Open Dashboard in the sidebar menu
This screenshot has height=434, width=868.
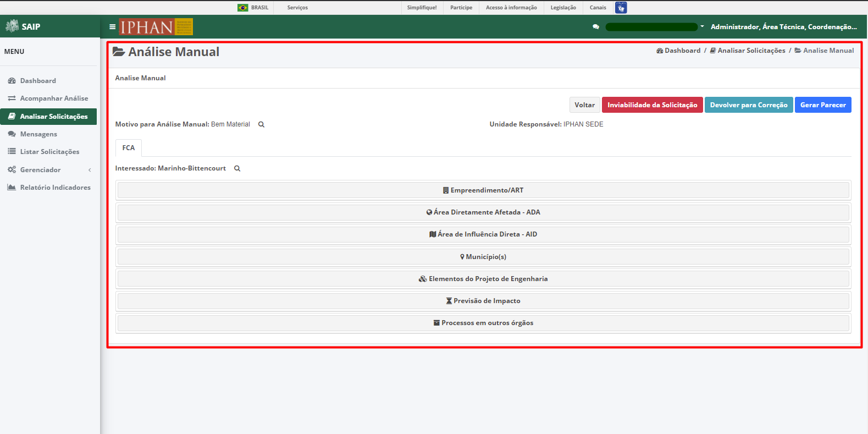pyautogui.click(x=48, y=81)
